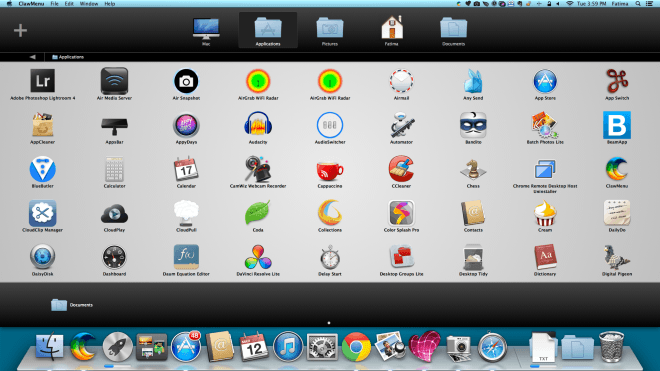Open Finder in the Dock
This screenshot has width=660, height=371.
click(x=49, y=347)
